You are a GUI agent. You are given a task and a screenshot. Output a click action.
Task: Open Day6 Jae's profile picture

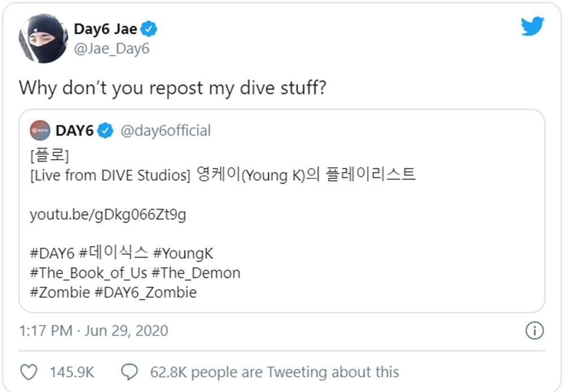pyautogui.click(x=44, y=38)
